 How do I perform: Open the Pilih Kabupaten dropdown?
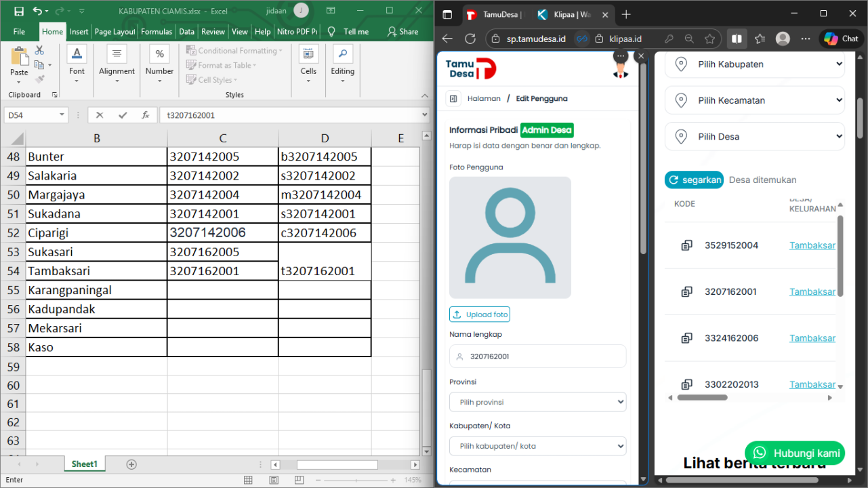[x=754, y=64]
